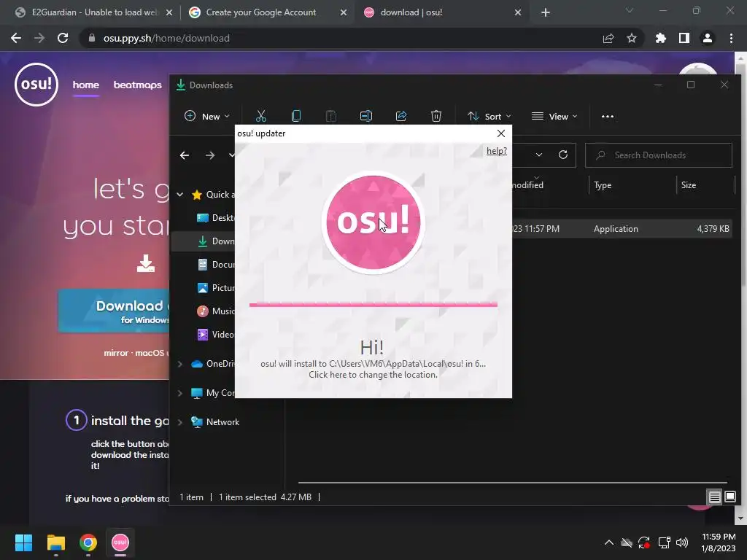Select the Application file row

tap(622, 229)
